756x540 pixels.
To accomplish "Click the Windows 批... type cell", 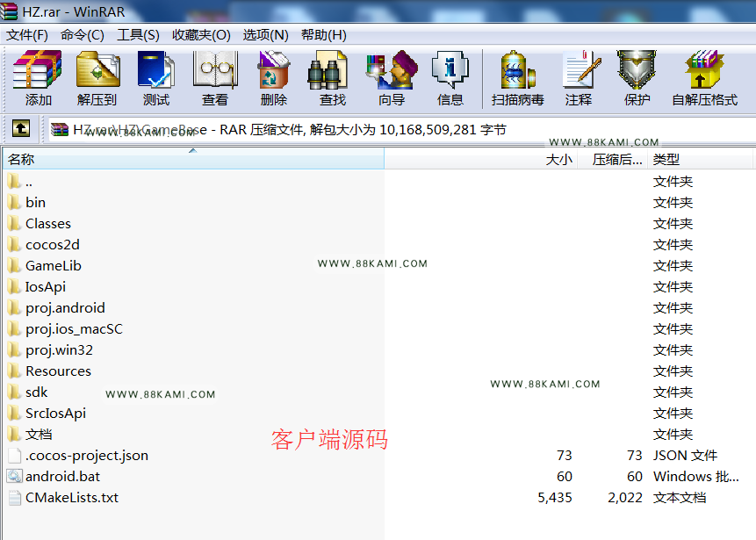I will [x=696, y=477].
